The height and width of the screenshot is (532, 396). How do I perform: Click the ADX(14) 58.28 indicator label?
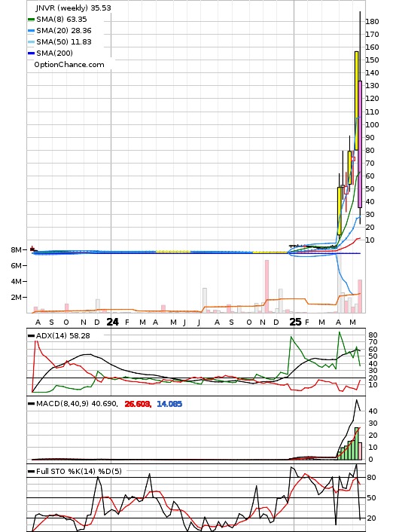point(63,336)
